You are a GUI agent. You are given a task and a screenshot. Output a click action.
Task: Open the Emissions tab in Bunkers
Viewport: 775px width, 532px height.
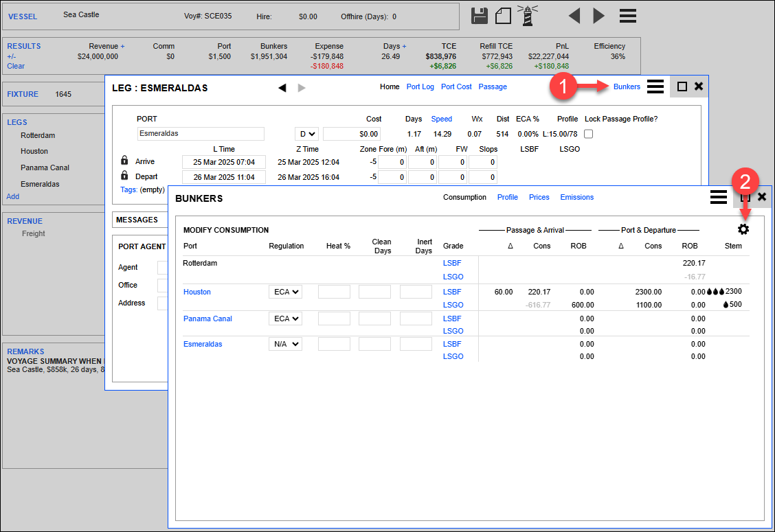576,197
